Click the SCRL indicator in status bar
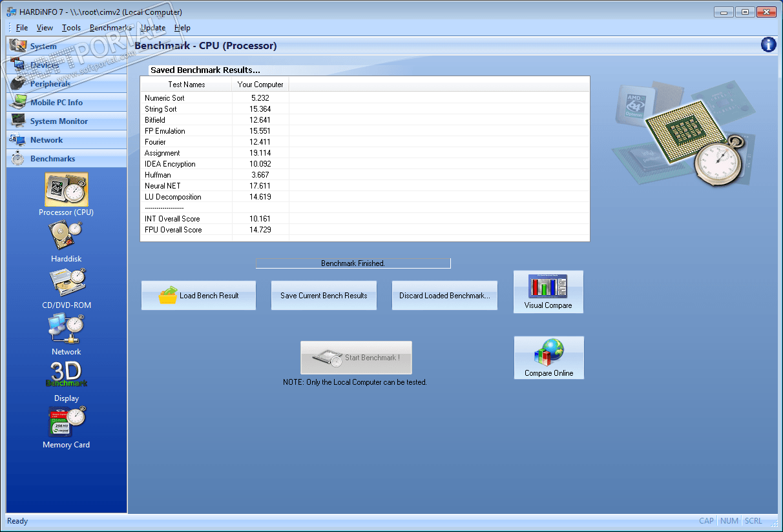 753,521
